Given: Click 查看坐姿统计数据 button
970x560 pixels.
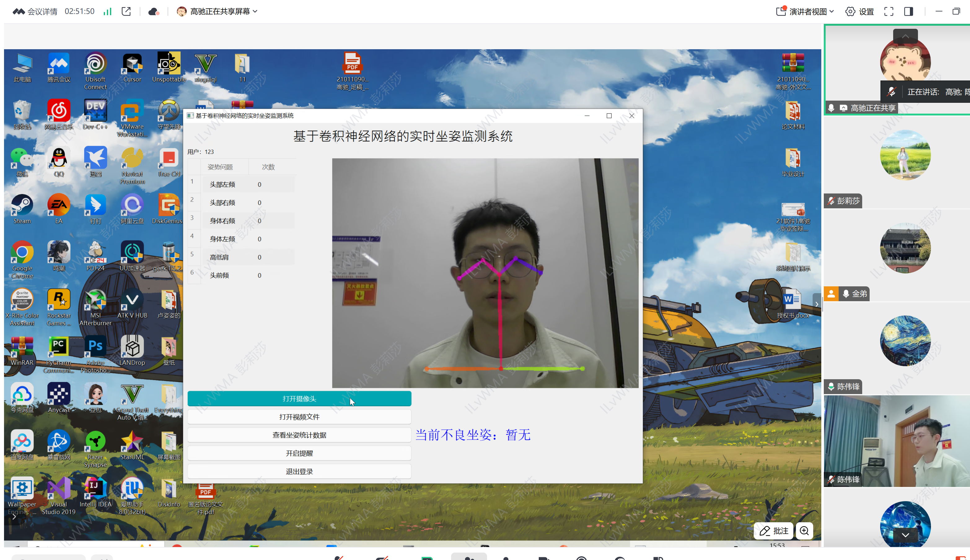Looking at the screenshot, I should pos(299,435).
